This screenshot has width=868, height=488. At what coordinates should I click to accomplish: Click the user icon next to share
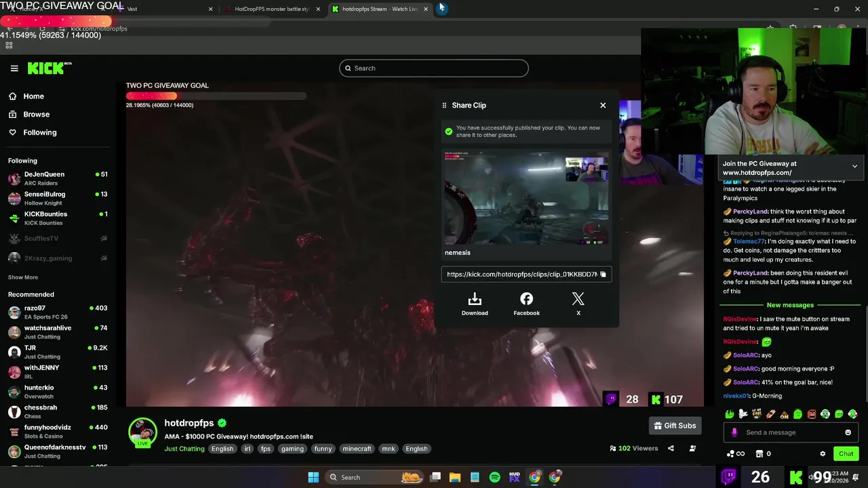pyautogui.click(x=692, y=448)
